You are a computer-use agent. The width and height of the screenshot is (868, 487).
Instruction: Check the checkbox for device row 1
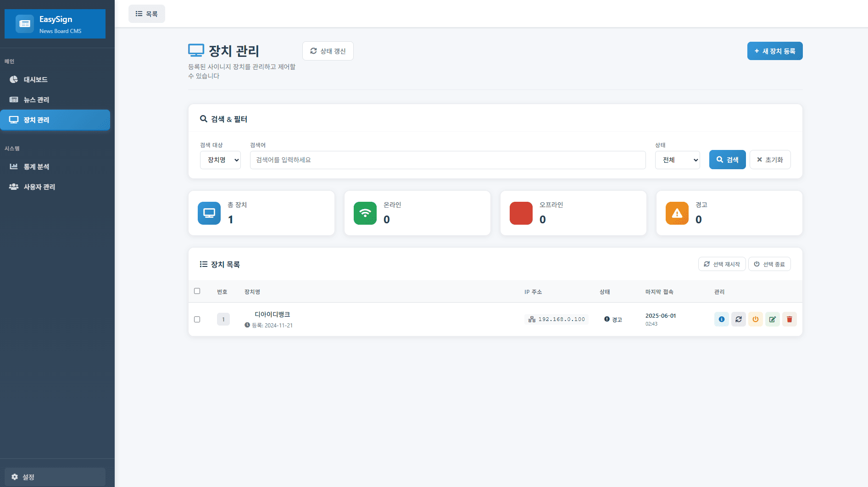pos(197,319)
